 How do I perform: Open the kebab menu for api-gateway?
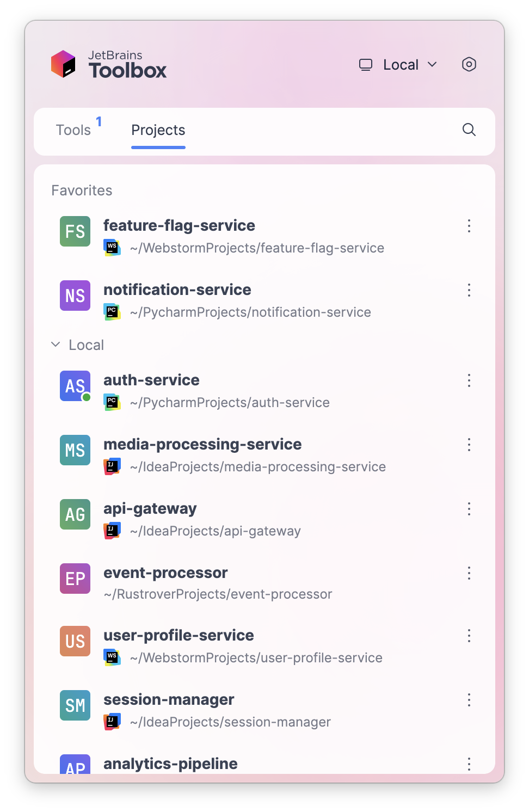click(469, 509)
